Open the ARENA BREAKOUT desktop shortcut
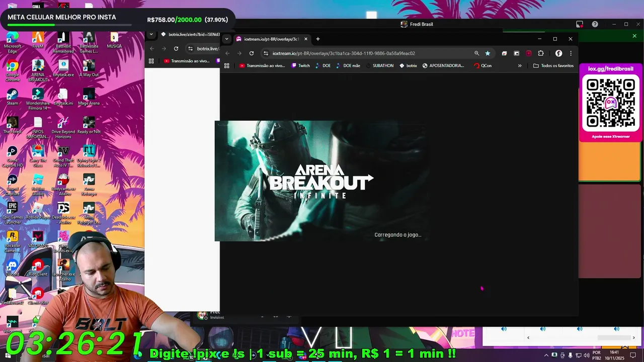Image resolution: width=644 pixels, height=362 pixels. (38, 70)
